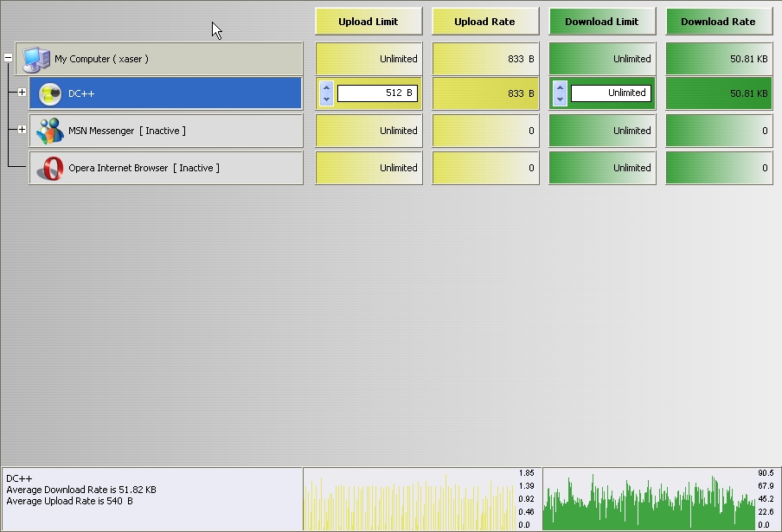Click Average Download Rate is 51.82 KB text
The width and height of the screenshot is (782, 532).
(81, 490)
